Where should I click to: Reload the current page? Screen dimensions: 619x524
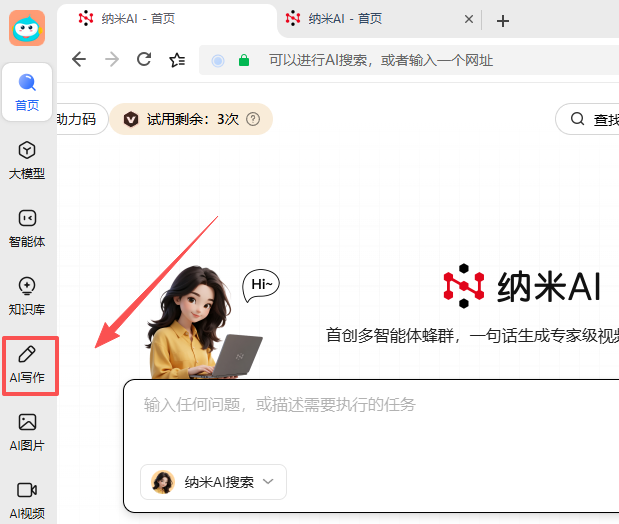(x=144, y=60)
